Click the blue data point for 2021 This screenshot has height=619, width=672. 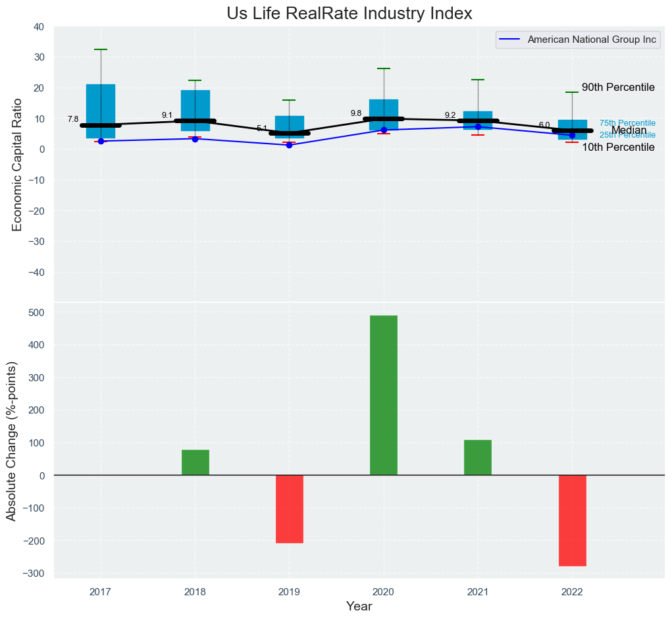[478, 126]
